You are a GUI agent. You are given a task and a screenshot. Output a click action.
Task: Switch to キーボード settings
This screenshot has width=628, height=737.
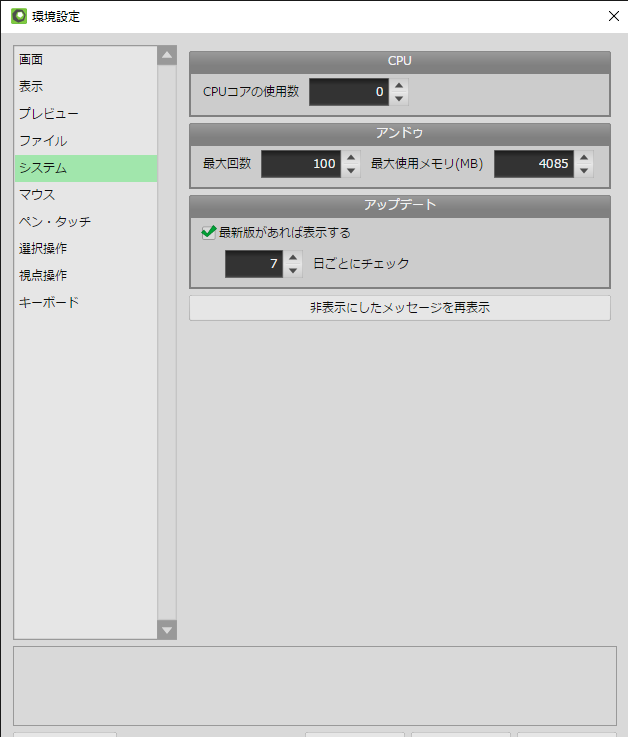[86, 302]
